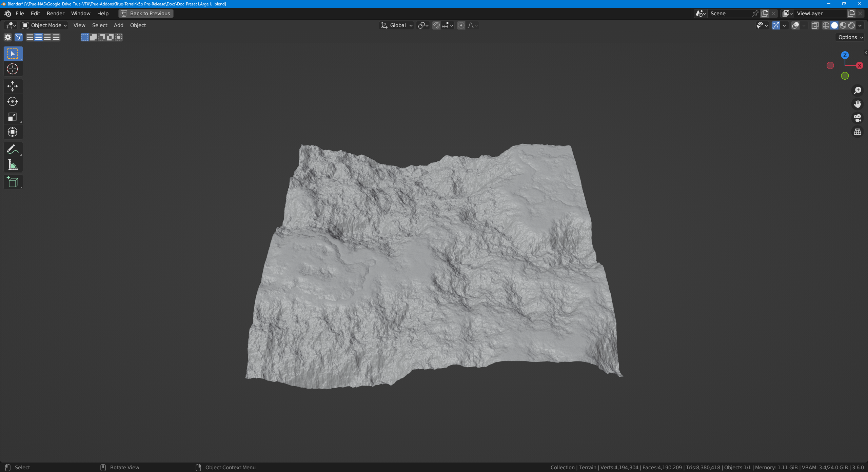Image resolution: width=868 pixels, height=472 pixels.
Task: Open the Render menu
Action: click(55, 14)
